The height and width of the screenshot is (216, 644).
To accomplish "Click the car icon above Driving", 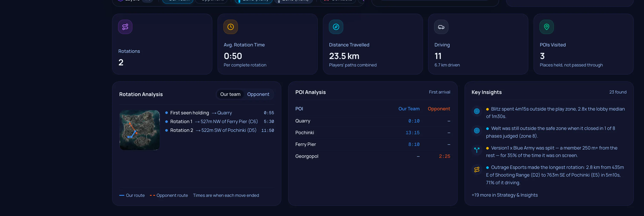I will (x=441, y=27).
